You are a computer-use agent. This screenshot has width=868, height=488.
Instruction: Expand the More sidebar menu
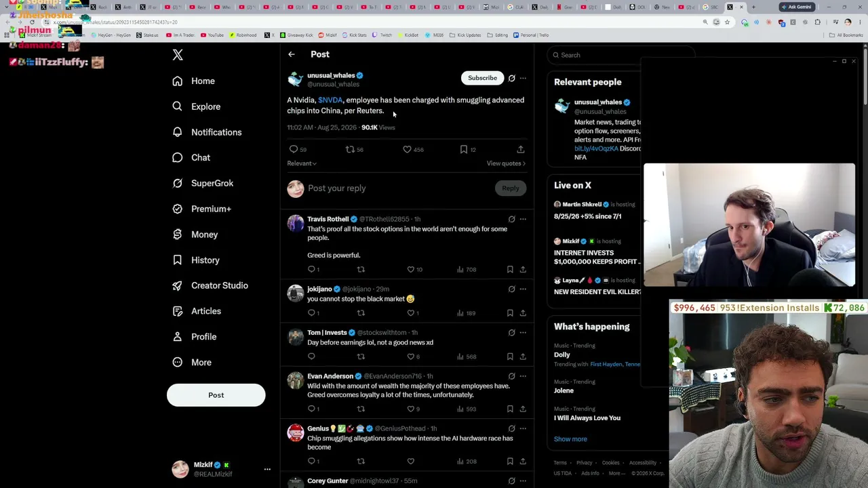[191, 363]
